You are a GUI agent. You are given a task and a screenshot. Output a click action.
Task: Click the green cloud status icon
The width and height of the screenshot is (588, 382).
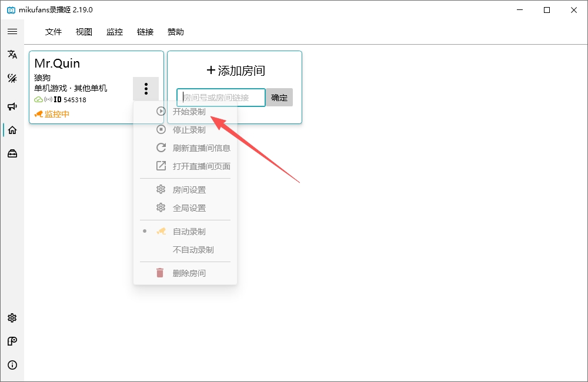tap(38, 99)
